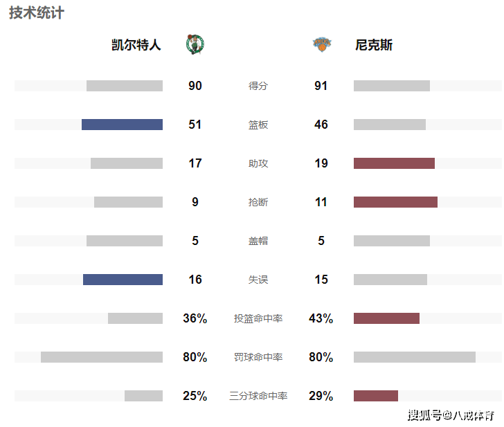Screen dimensions: 504x427
Task: Click the Knicks score of 91
Action: (321, 86)
